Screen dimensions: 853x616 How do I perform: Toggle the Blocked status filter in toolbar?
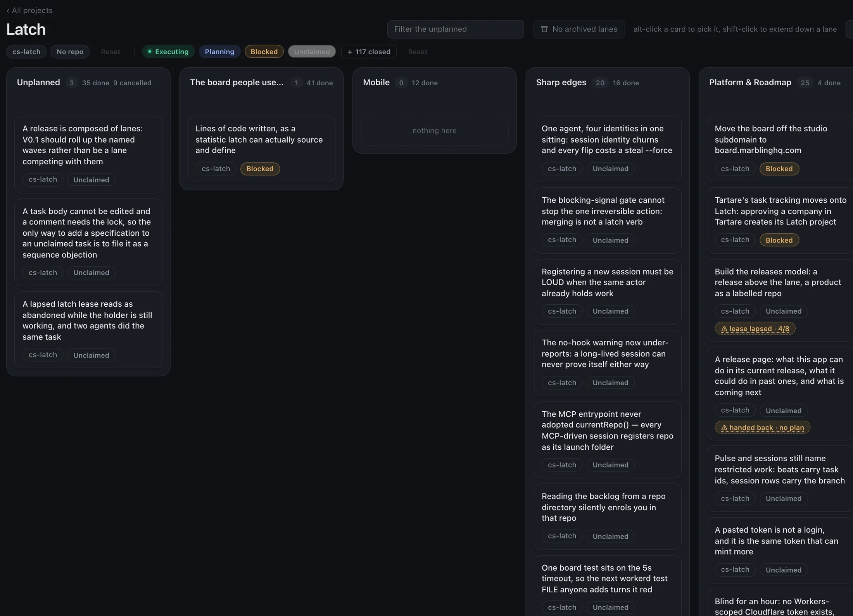click(264, 52)
